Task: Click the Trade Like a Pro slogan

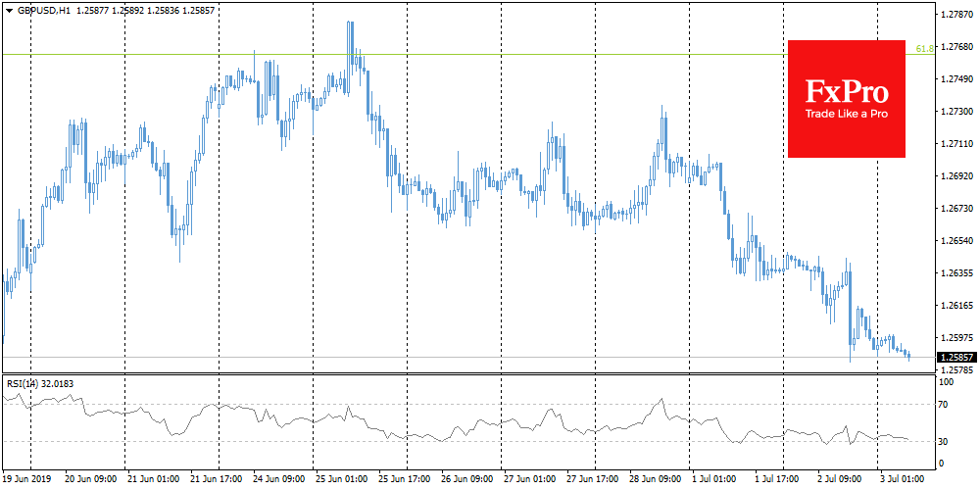Action: point(846,116)
